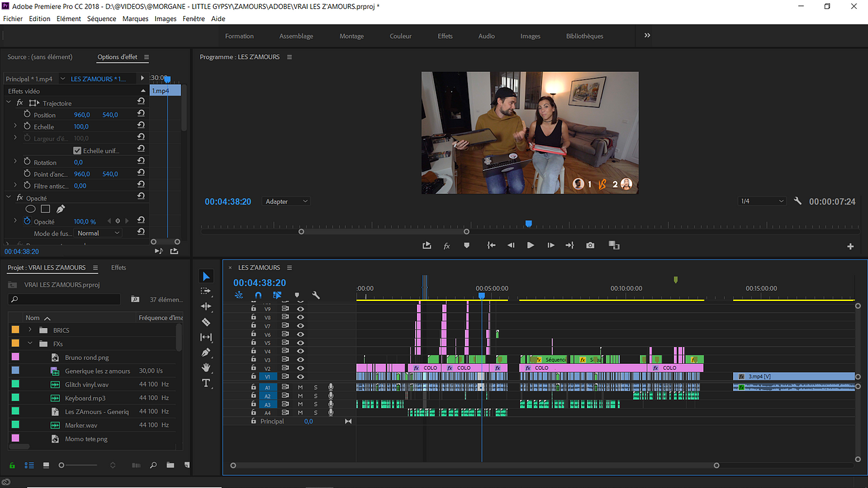This screenshot has width=868, height=488.
Task: Switch to Couleur workspace
Action: pos(401,36)
